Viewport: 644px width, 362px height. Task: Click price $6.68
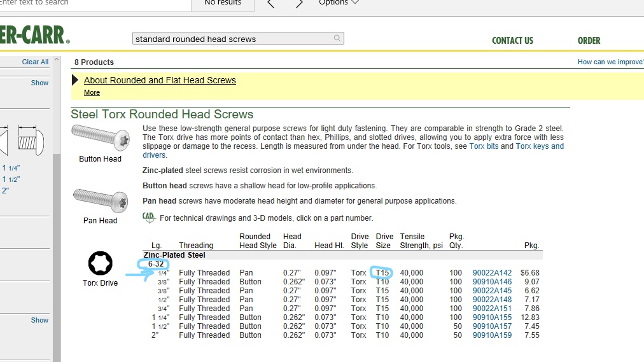click(530, 273)
